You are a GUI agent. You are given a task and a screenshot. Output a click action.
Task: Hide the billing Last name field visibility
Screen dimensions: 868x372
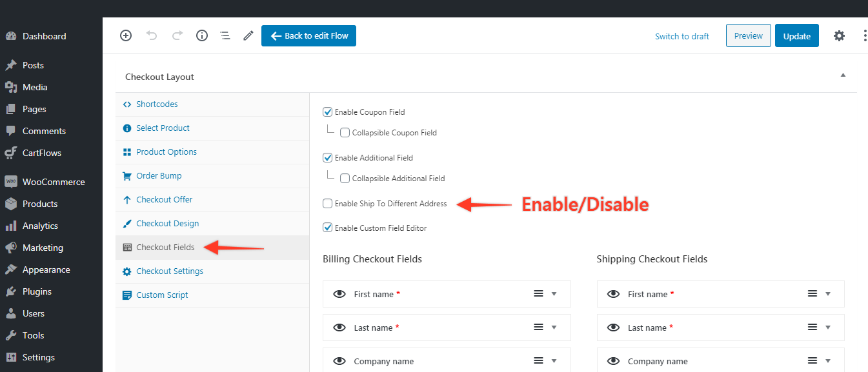tap(339, 328)
